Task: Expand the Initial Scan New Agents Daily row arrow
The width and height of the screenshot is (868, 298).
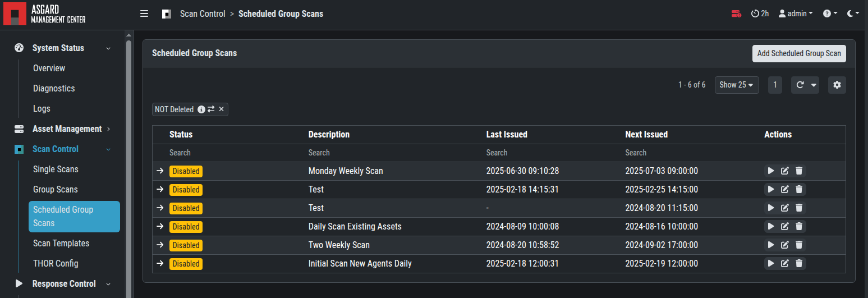Action: (x=160, y=263)
